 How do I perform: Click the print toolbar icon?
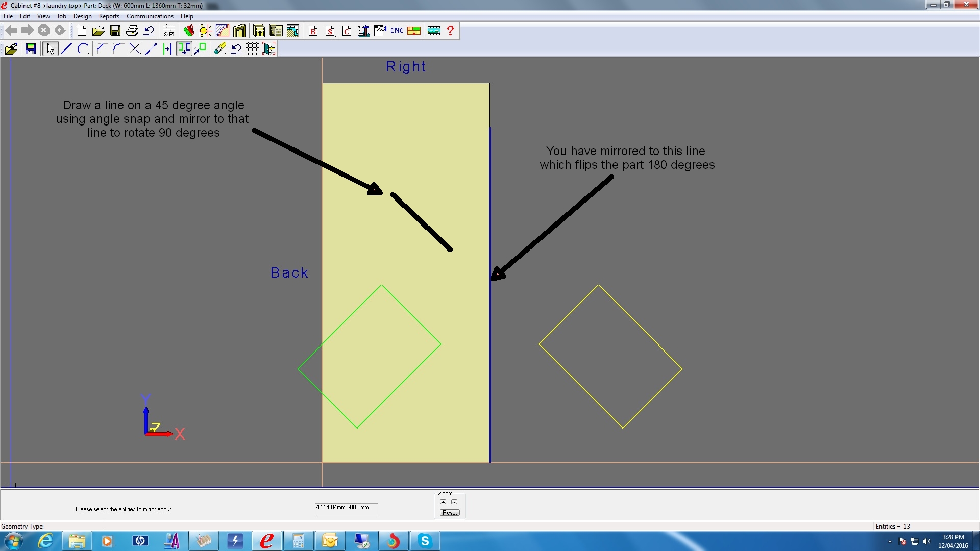pyautogui.click(x=132, y=31)
